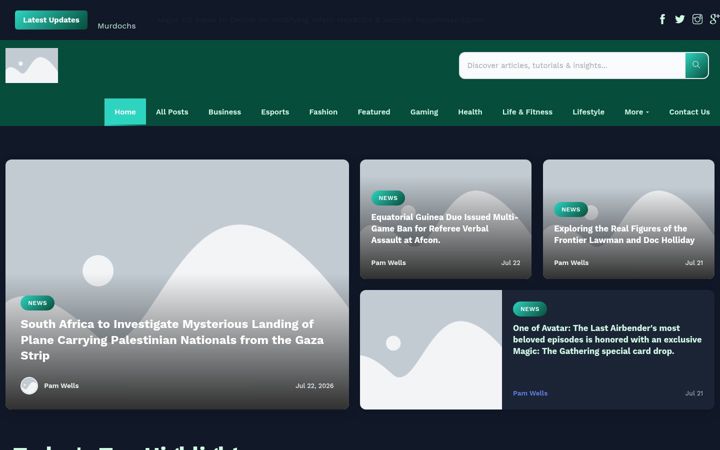Click Jul 21 date on Avatar article

tap(694, 394)
